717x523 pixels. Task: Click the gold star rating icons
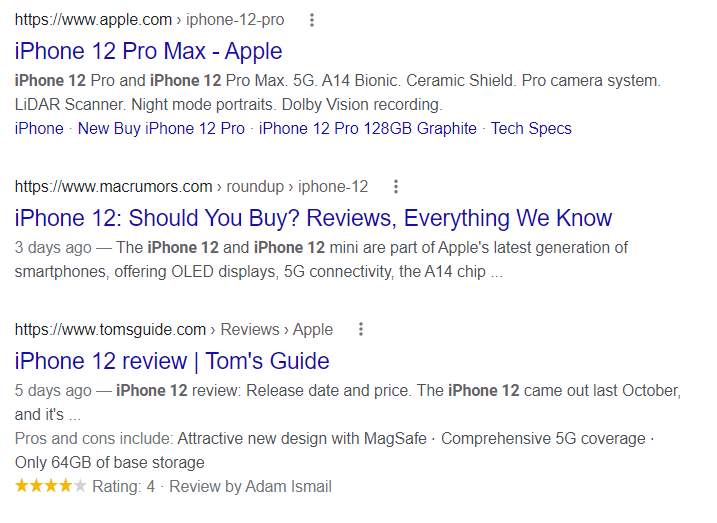click(x=51, y=487)
